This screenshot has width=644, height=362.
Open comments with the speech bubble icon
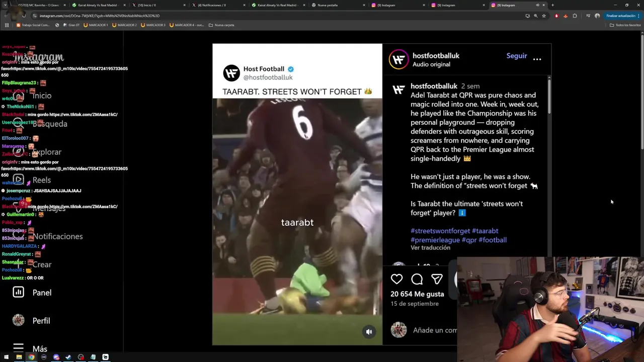[x=417, y=279]
